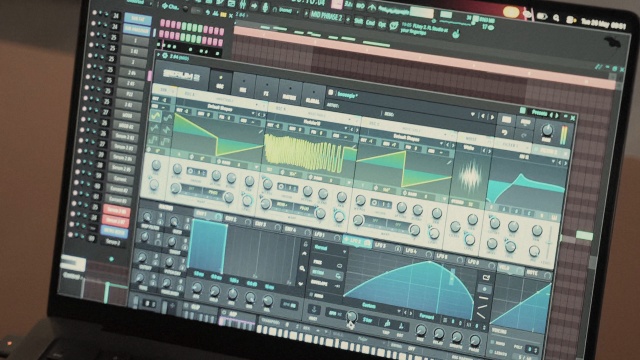This screenshot has height=360, width=640.
Task: Select the ENV 4 modulation tab
Action: [297, 231]
